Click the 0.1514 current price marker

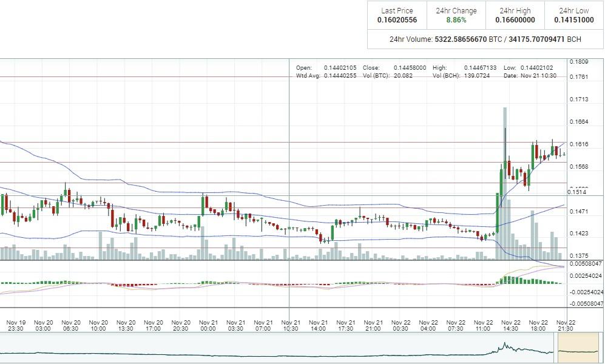pos(576,192)
